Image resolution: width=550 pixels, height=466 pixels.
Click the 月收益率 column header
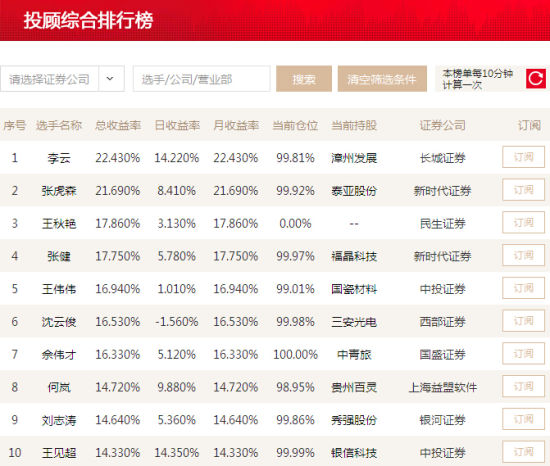point(236,125)
